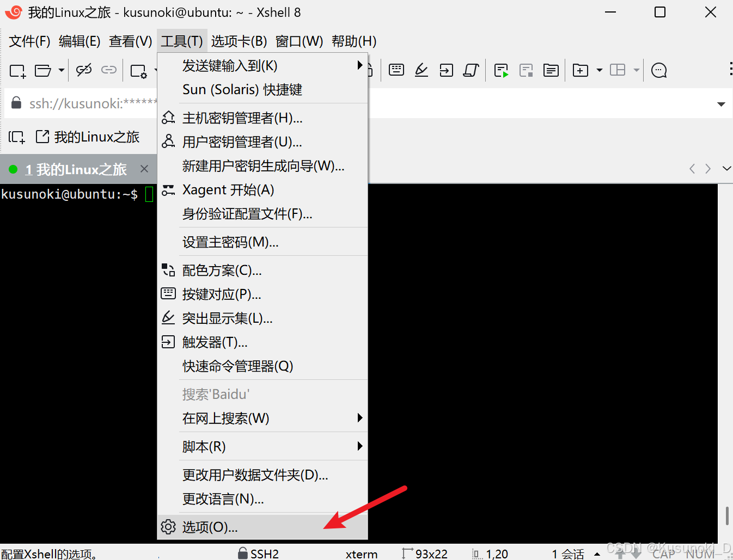
Task: Click the lock icon in address bar
Action: coord(16,102)
